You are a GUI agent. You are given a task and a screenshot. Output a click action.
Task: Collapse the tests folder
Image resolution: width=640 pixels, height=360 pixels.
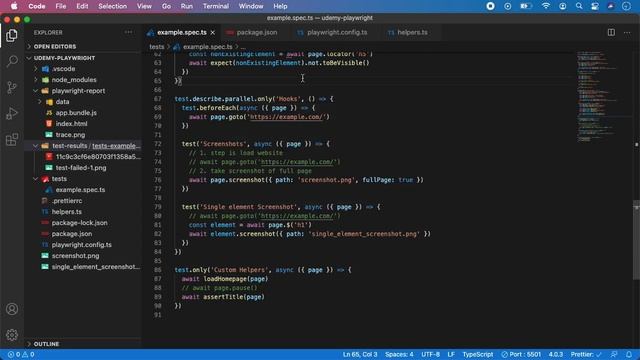point(59,179)
